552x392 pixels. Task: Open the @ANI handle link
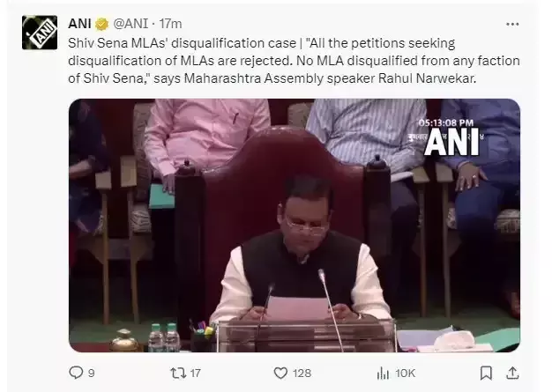point(131,24)
